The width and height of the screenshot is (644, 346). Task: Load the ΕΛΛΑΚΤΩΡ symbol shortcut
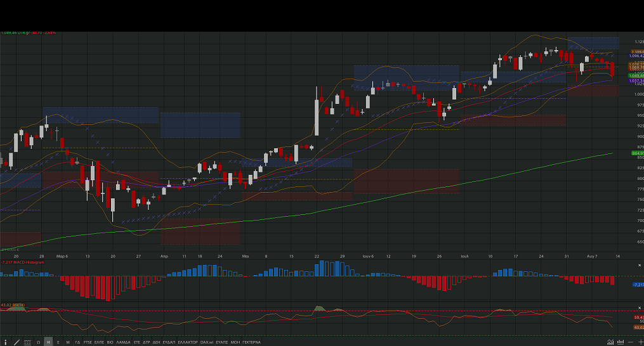188,342
